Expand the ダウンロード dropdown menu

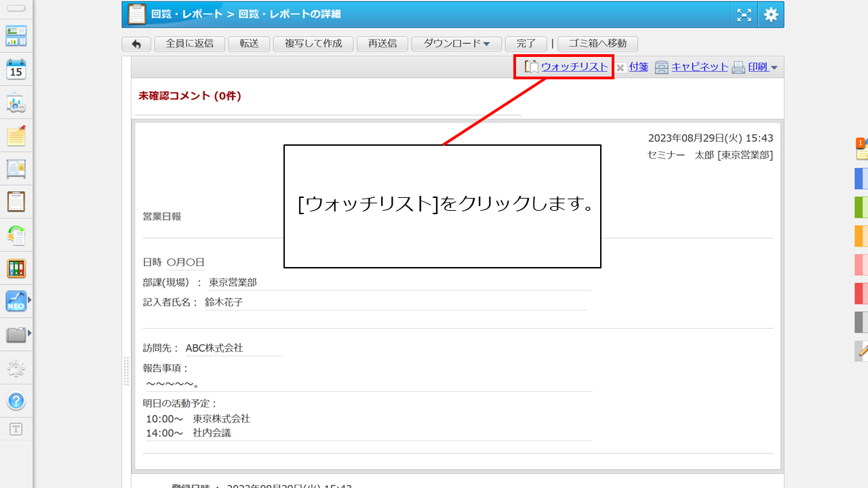456,44
